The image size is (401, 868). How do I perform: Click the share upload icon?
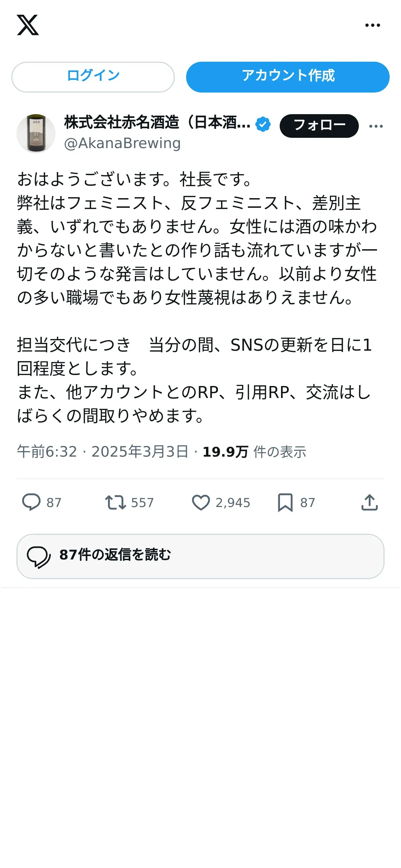tap(369, 503)
